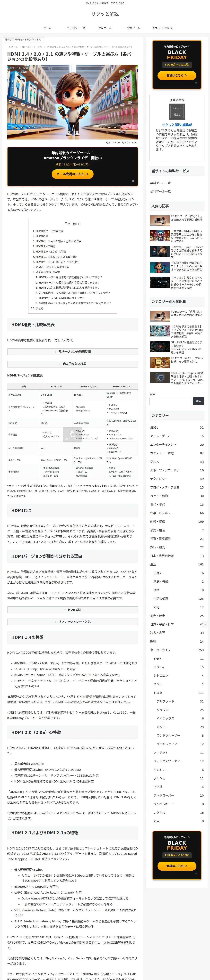This screenshot has height=980, width=210.
Task: Click the ガジェット・家電 label on hero image
Action: click(x=19, y=68)
